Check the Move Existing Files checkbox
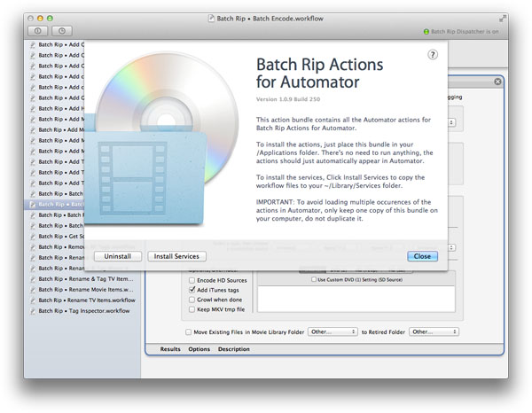Viewport: 532px width, 413px height. [188, 332]
